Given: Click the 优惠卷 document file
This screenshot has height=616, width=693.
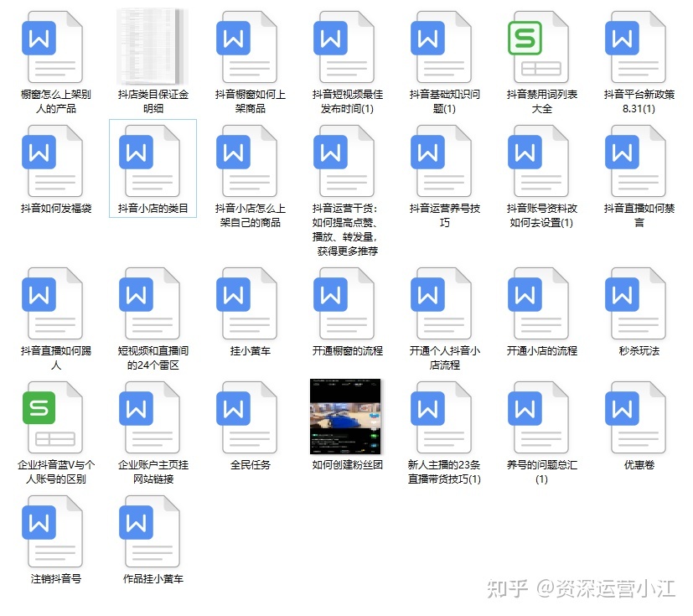Looking at the screenshot, I should [639, 417].
